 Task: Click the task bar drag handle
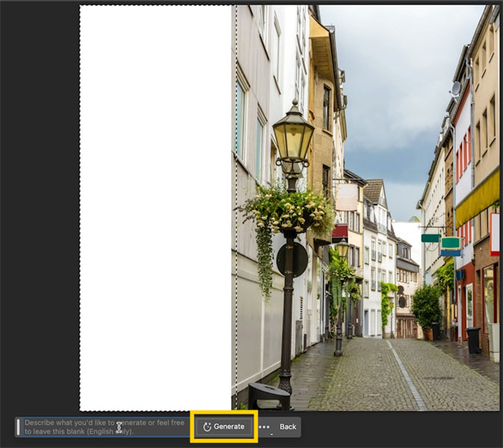pyautogui.click(x=18, y=427)
